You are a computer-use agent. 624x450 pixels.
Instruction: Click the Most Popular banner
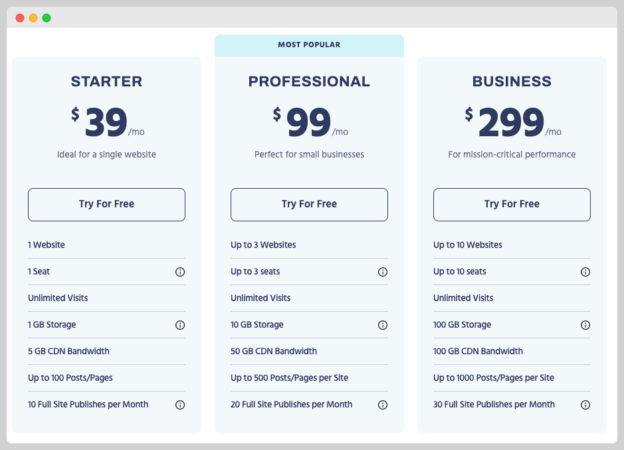(x=309, y=45)
